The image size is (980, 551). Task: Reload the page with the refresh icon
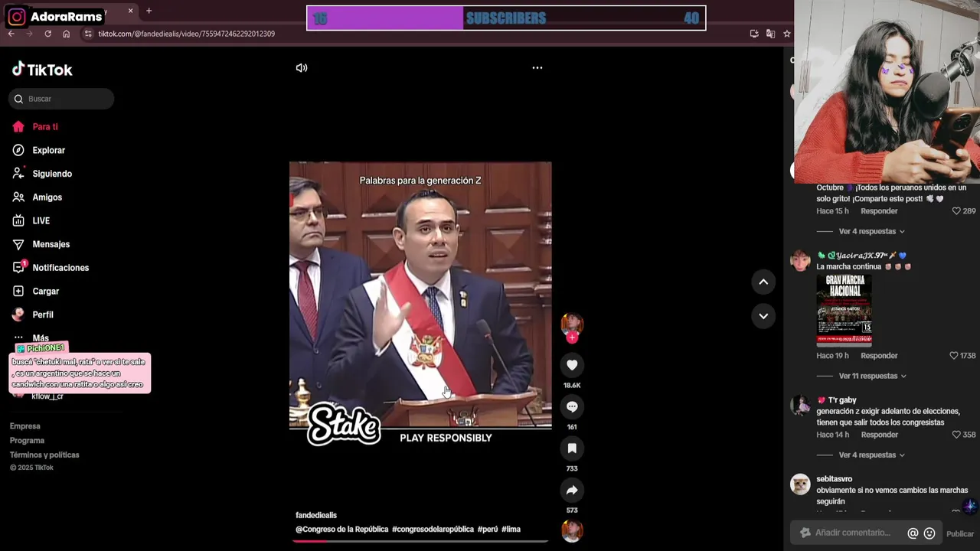[47, 34]
